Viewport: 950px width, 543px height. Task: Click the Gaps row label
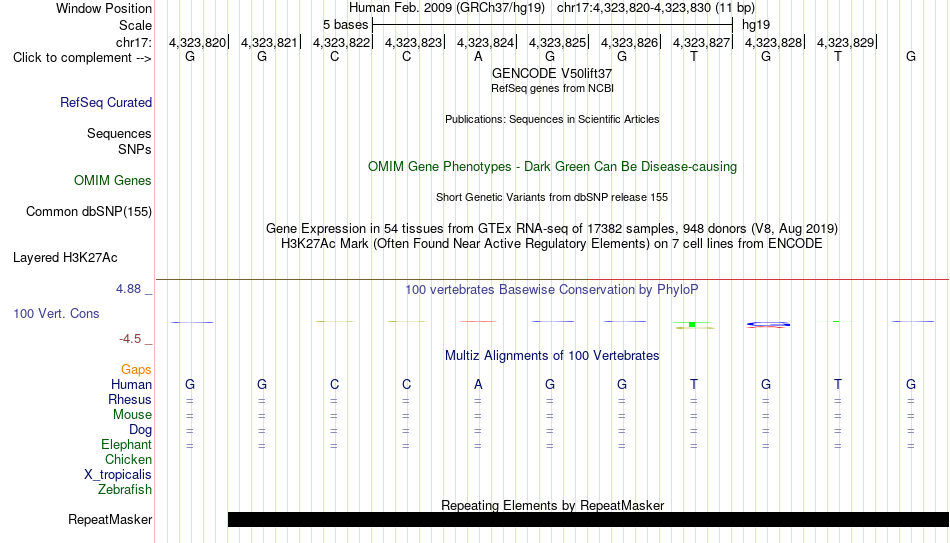pyautogui.click(x=136, y=370)
